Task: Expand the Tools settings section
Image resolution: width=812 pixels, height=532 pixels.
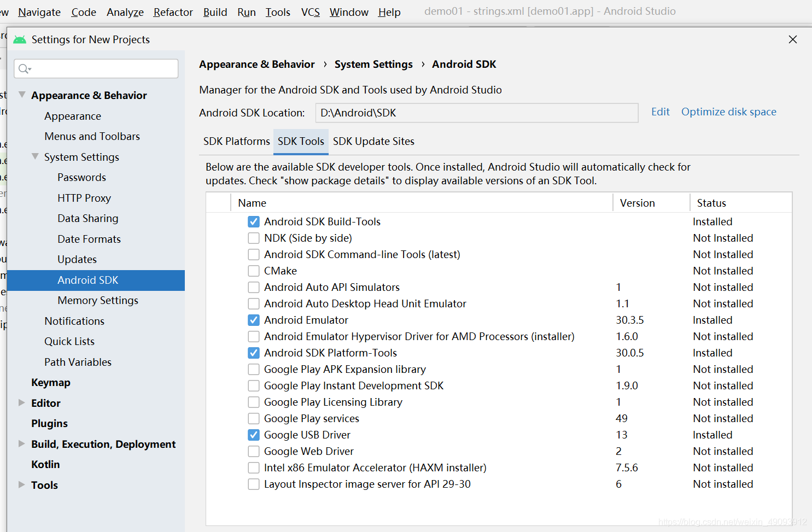Action: pos(22,484)
